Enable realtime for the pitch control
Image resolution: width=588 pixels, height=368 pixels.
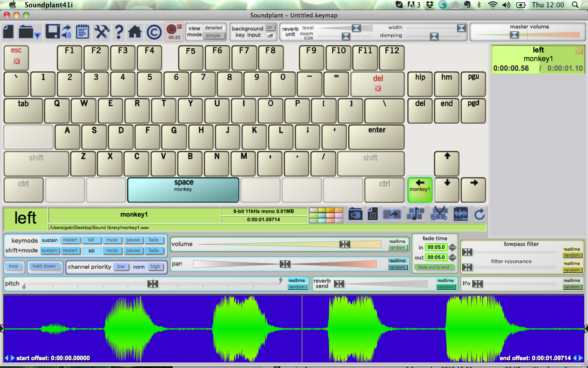click(297, 281)
